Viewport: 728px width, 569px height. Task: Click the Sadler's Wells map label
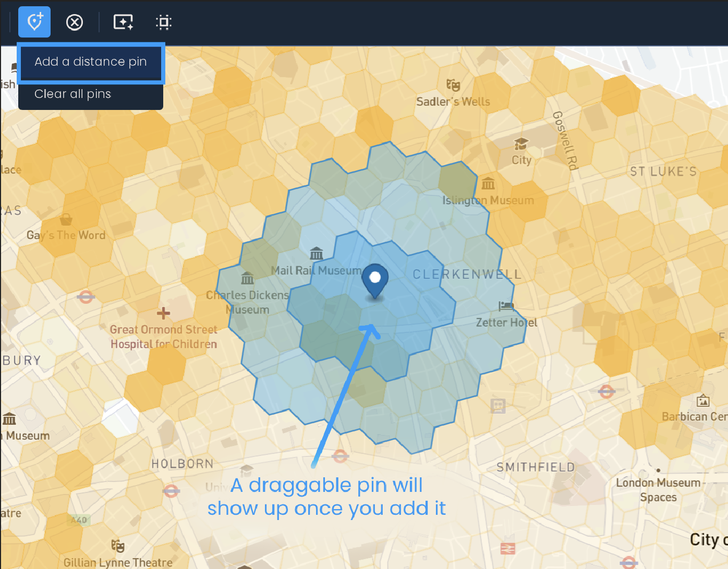[x=453, y=102]
